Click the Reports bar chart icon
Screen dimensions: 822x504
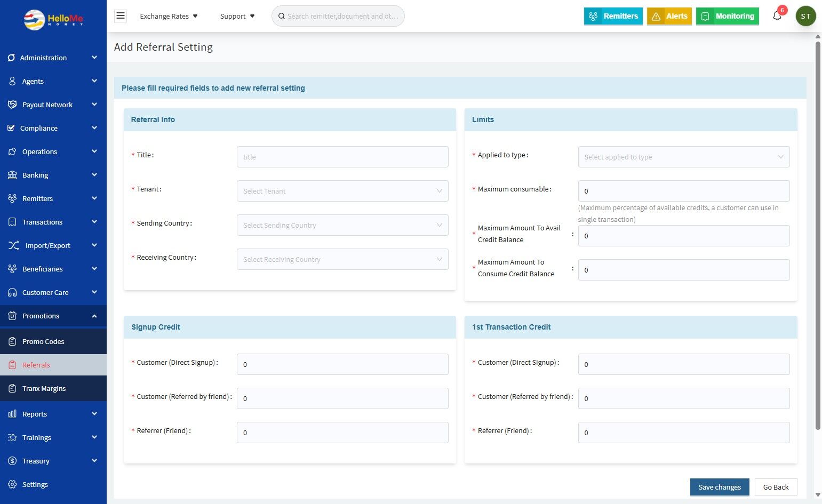click(12, 414)
